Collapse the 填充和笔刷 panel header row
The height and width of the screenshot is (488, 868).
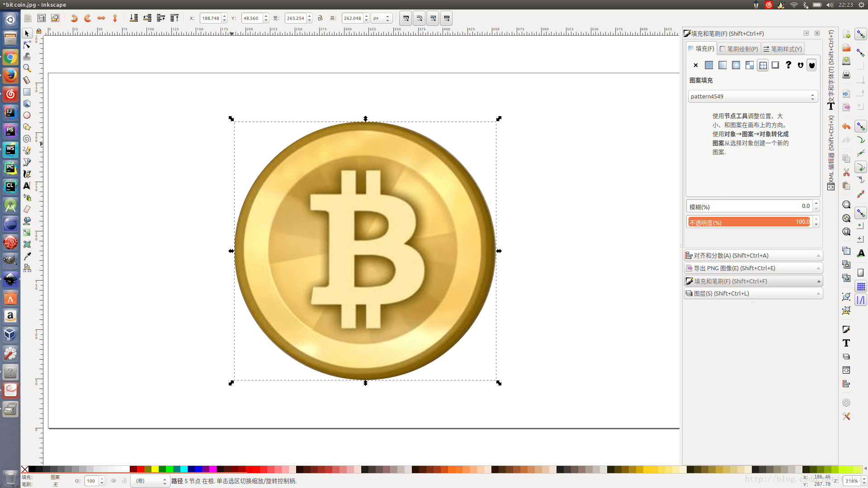click(753, 281)
